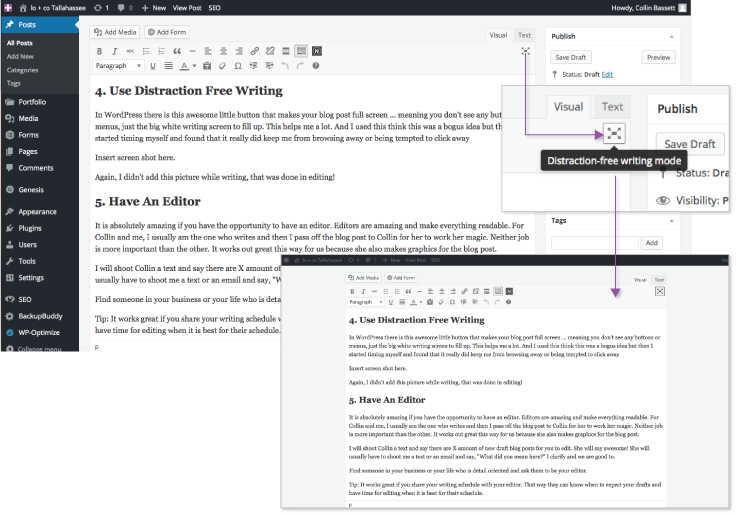Open Howdy, Collin Bassett account menu
Image resolution: width=740 pixels, height=515 pixels.
point(648,8)
